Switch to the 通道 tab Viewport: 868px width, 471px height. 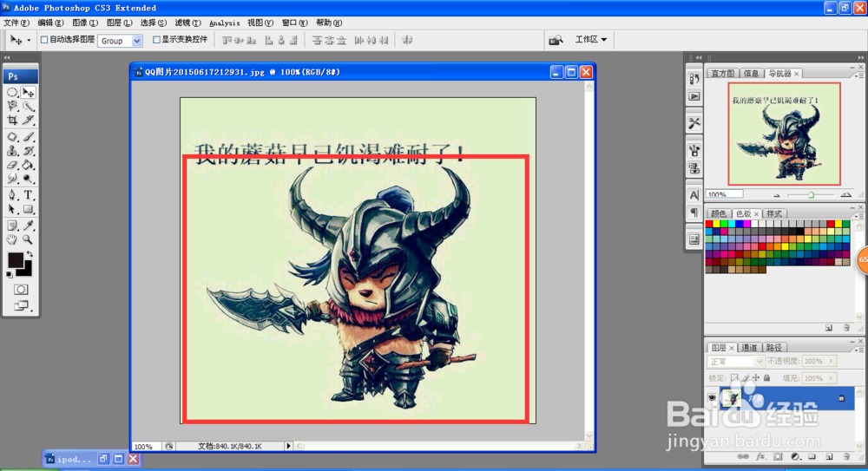749,348
